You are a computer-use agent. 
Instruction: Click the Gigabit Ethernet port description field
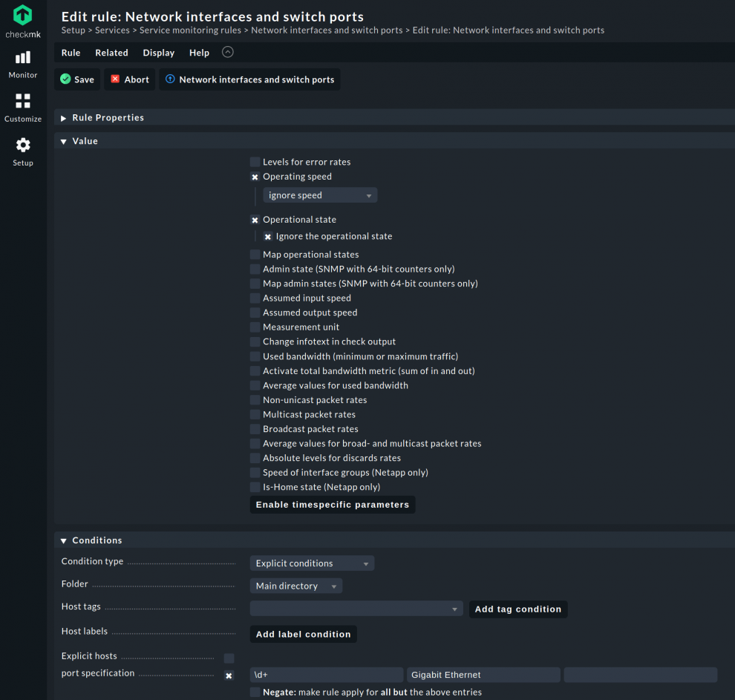(483, 675)
